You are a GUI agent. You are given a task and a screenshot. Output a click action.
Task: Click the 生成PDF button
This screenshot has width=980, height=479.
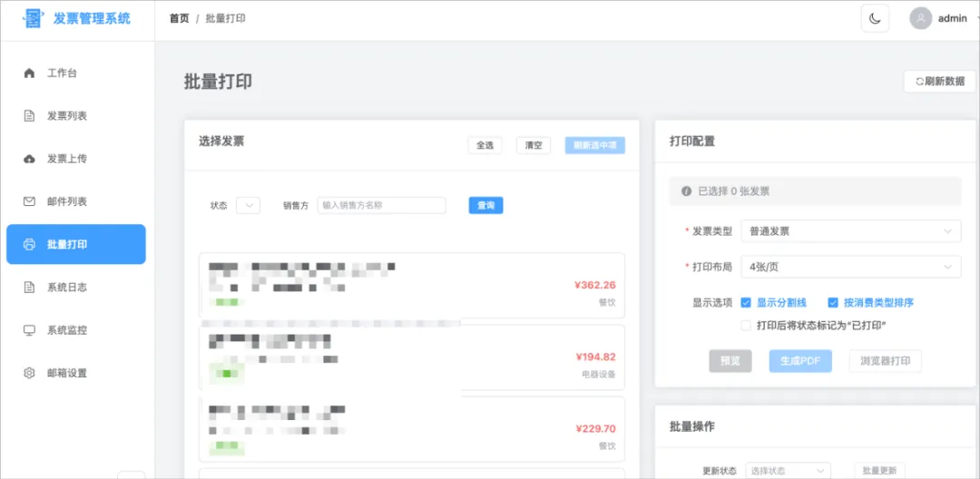tap(800, 361)
